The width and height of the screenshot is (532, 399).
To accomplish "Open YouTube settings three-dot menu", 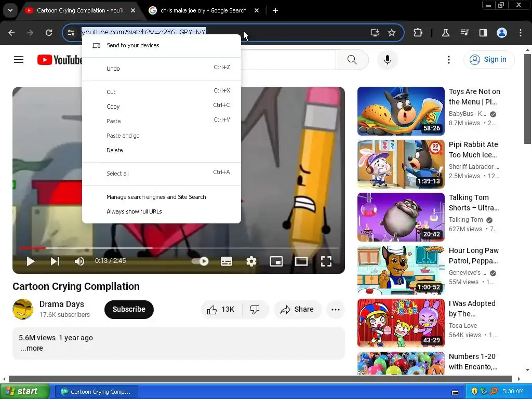I will click(x=449, y=60).
